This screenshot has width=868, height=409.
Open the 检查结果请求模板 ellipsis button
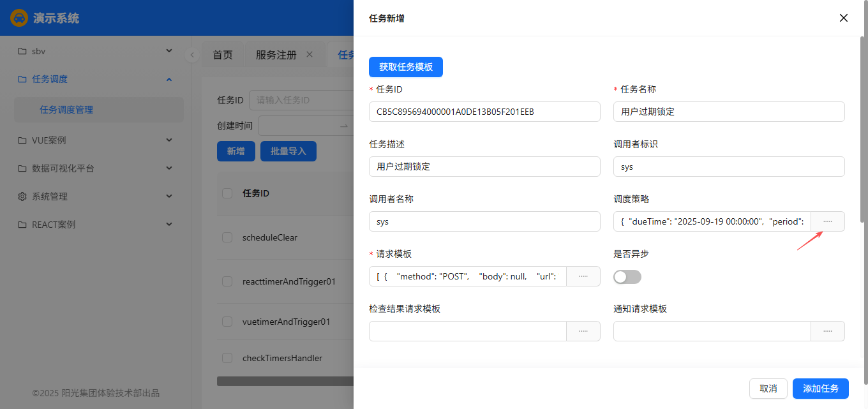583,331
